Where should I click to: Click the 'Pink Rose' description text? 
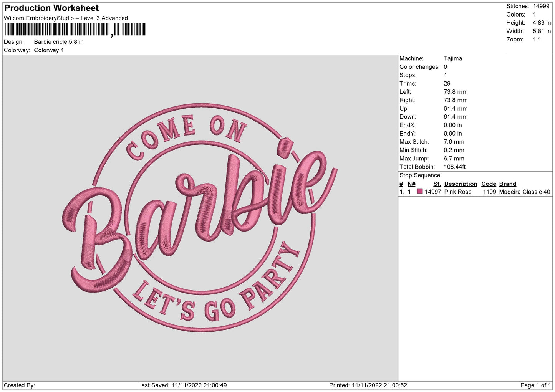coord(458,192)
